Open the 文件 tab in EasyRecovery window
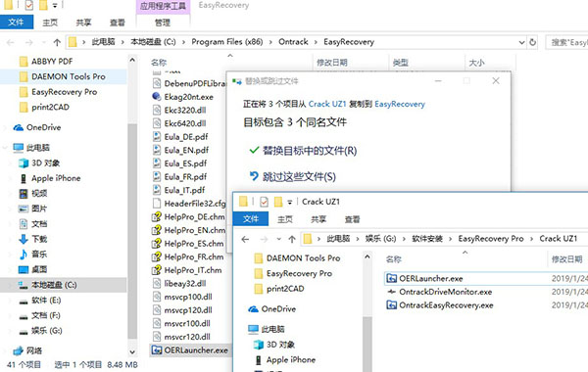 click(16, 23)
